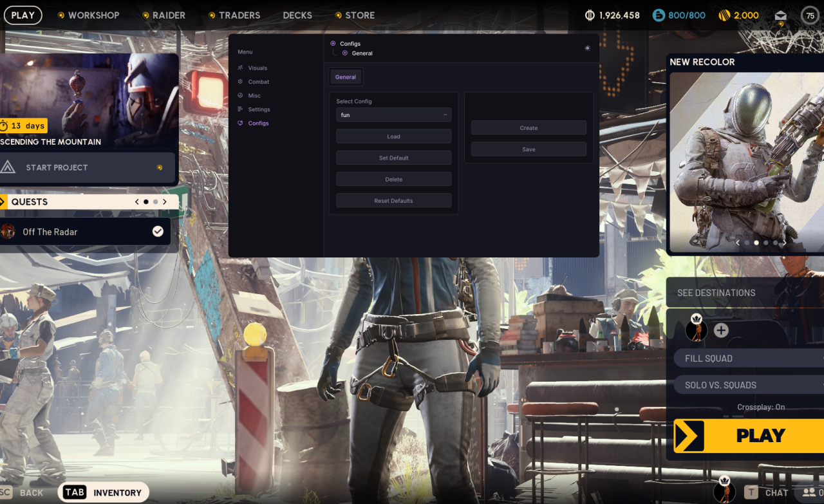Click the Start Project button

88,167
